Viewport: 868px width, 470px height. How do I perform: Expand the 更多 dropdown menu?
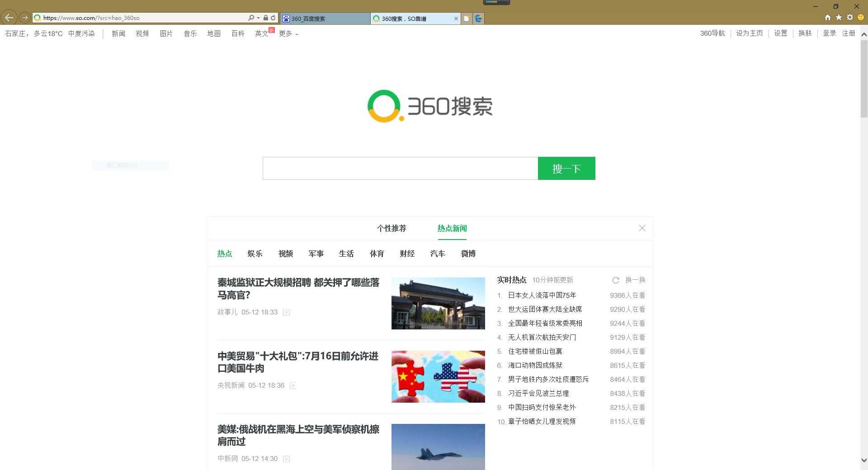click(x=288, y=33)
